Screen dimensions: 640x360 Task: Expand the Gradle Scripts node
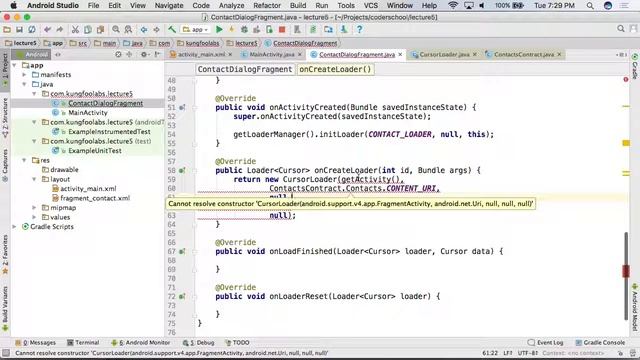click(15, 227)
